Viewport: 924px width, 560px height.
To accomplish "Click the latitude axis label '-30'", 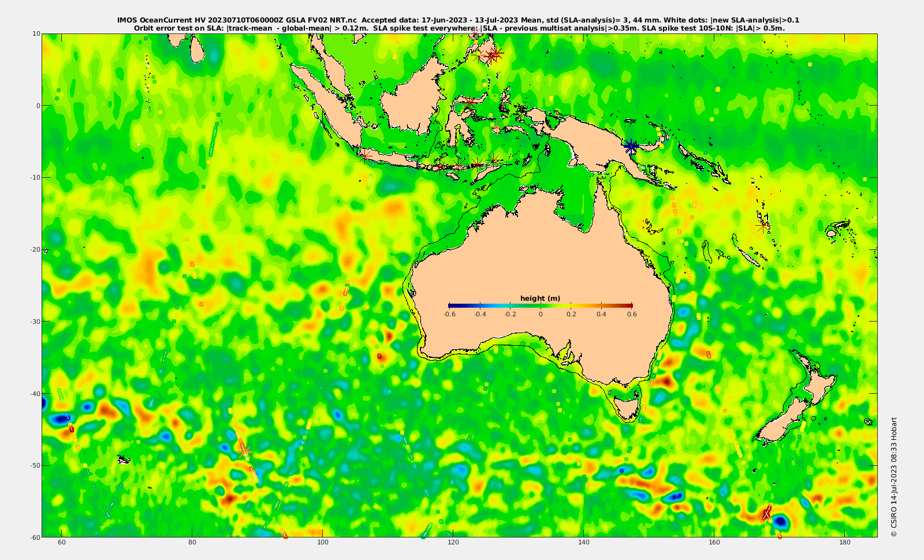I will point(35,321).
